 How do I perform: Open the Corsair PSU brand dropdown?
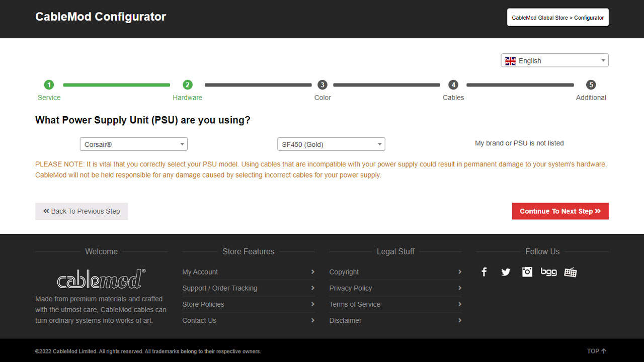(x=134, y=144)
